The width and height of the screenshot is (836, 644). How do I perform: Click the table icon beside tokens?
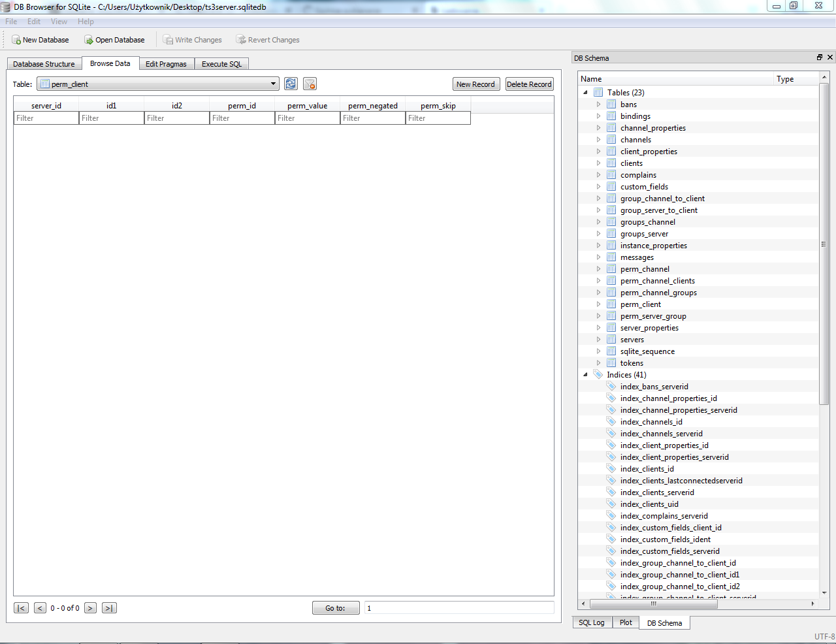point(611,362)
